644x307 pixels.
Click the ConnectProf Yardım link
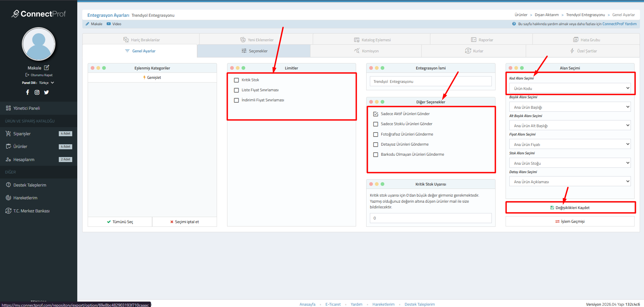(619, 24)
